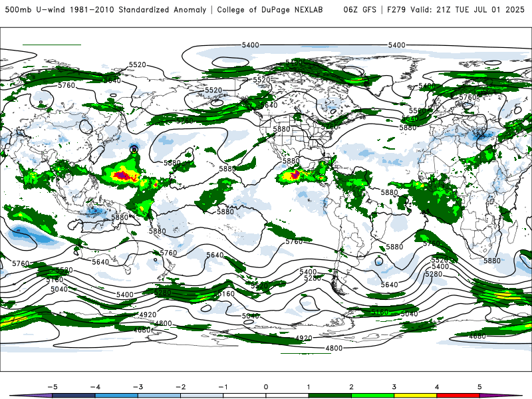
Task: Click the "F279 Valid: 21Z TUE JUL 01 2025" text
Action: tap(456, 9)
